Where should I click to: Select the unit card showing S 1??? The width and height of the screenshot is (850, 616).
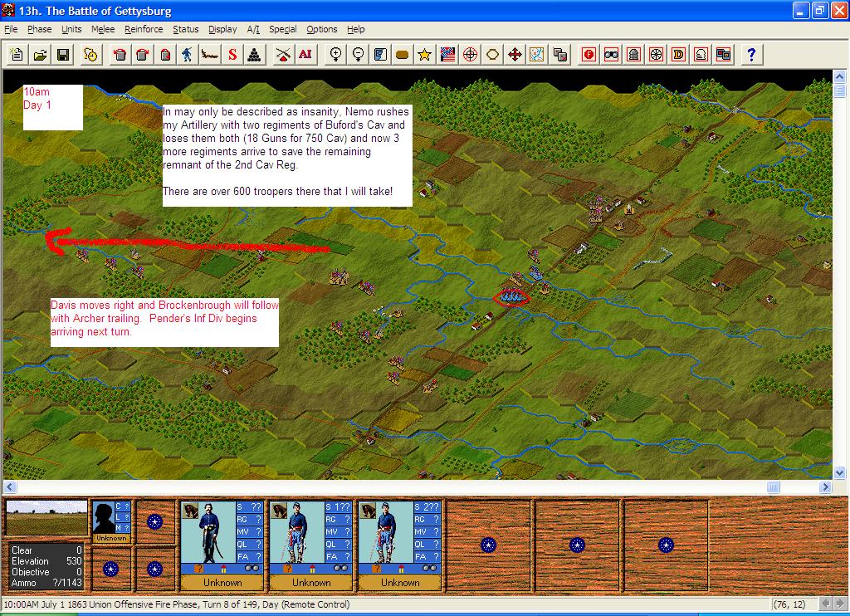click(311, 545)
